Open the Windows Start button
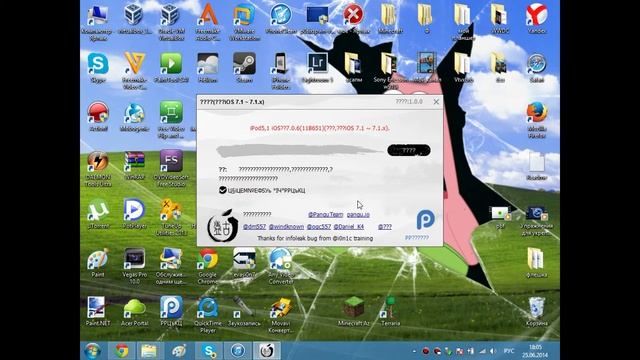The width and height of the screenshot is (640, 360). pos(93,351)
